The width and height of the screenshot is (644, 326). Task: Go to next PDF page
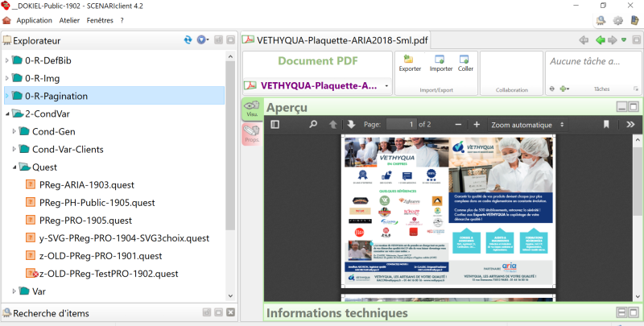pyautogui.click(x=351, y=125)
